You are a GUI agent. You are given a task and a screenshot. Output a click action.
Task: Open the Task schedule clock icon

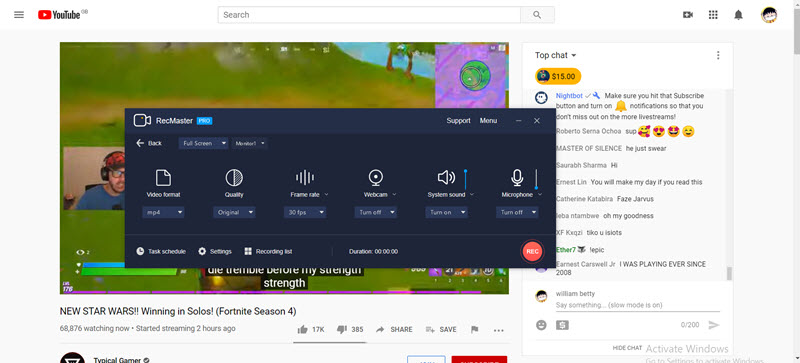[x=140, y=251]
